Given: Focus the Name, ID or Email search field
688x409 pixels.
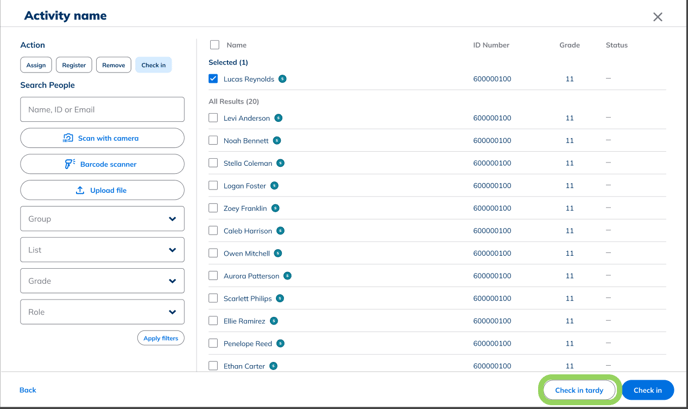Looking at the screenshot, I should point(102,109).
